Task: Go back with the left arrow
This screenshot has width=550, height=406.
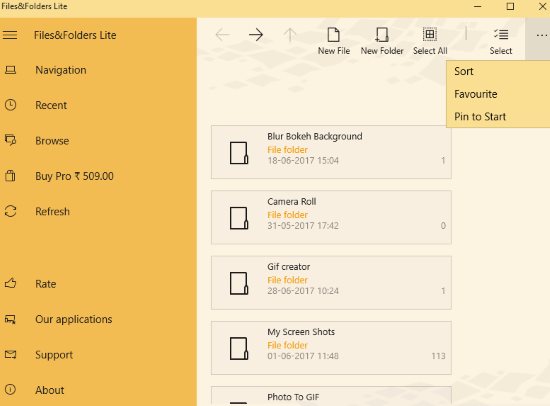Action: (222, 35)
